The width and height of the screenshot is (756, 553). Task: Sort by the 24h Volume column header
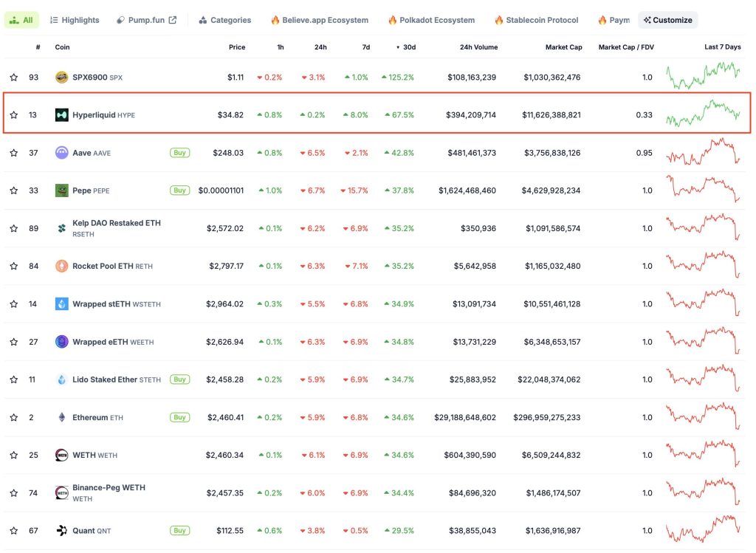478,47
